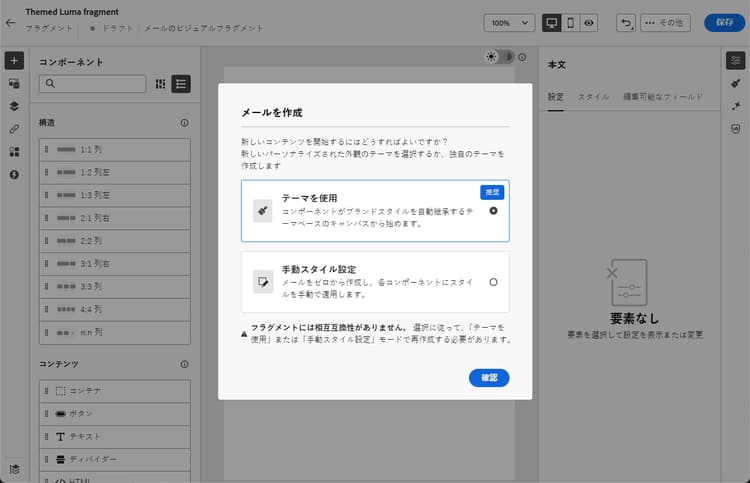The width and height of the screenshot is (750, 483).
Task: Open settings panel icon in right rail
Action: (x=736, y=61)
